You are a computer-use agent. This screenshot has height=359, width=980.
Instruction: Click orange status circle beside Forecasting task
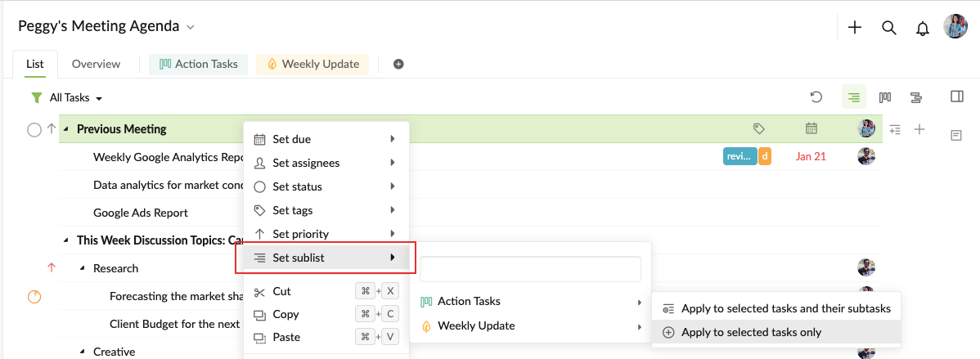[34, 297]
